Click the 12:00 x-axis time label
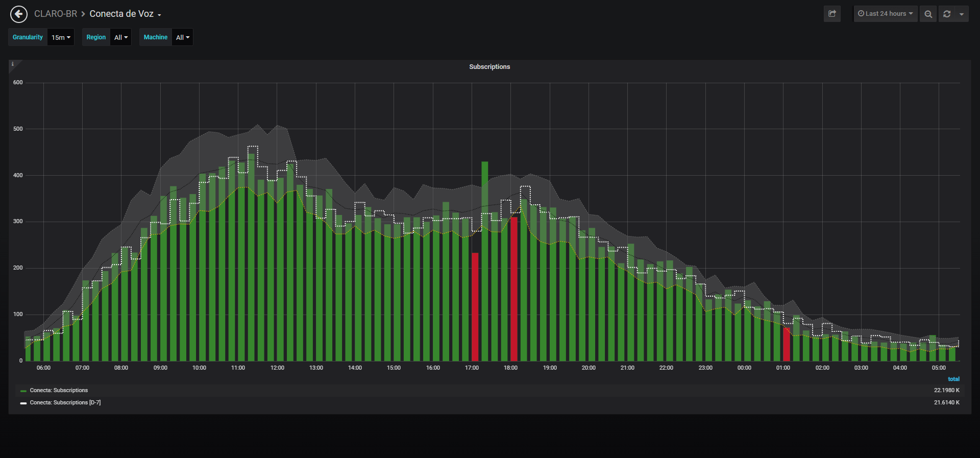The width and height of the screenshot is (980, 458). (x=277, y=368)
